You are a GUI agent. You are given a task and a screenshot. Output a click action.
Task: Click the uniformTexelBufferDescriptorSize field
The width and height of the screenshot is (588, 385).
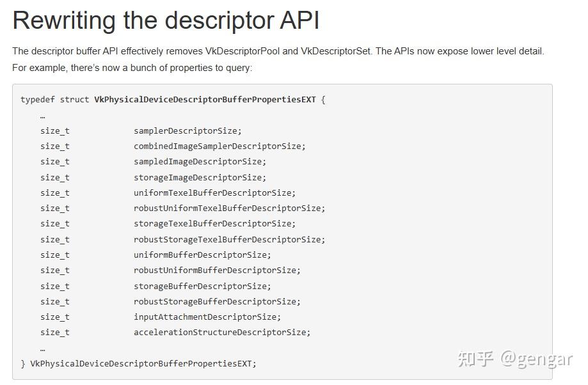pos(214,192)
